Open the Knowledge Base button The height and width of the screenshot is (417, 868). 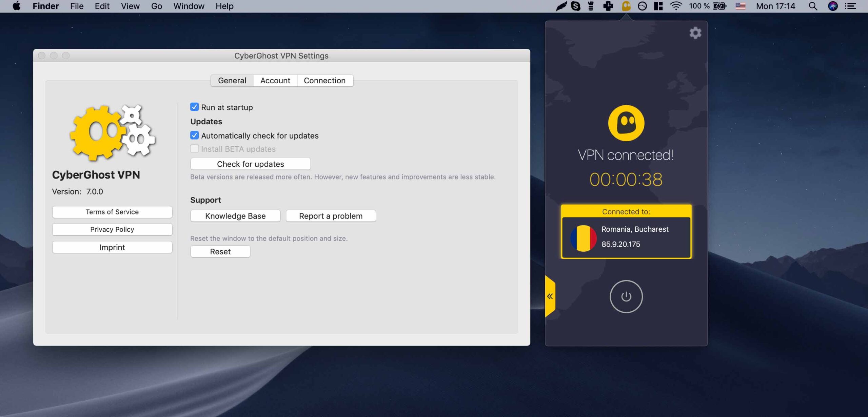click(235, 216)
